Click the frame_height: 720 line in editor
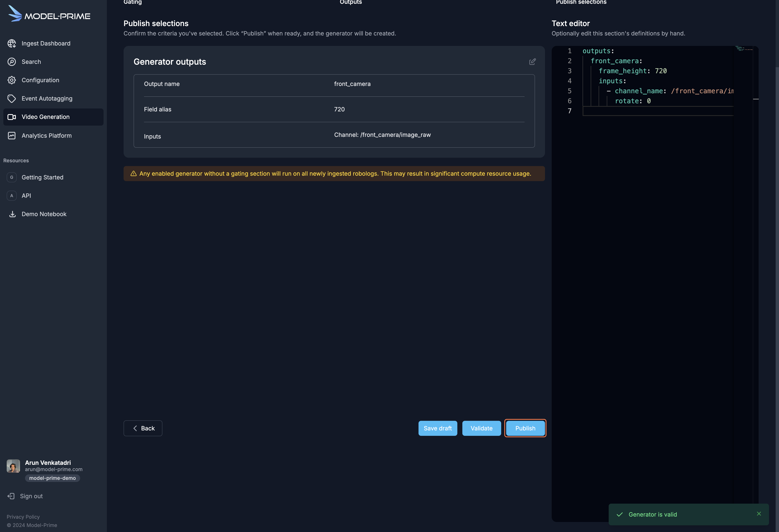 [632, 71]
